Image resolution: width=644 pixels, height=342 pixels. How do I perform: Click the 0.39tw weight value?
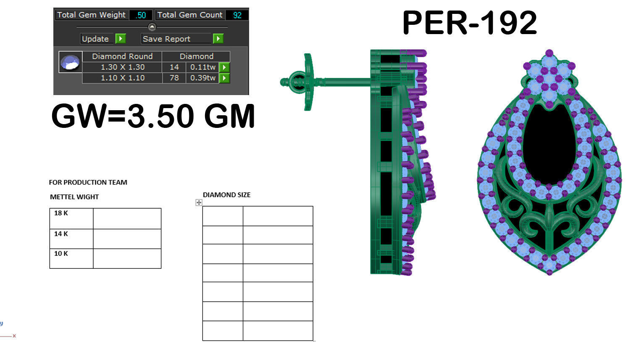[x=203, y=78]
